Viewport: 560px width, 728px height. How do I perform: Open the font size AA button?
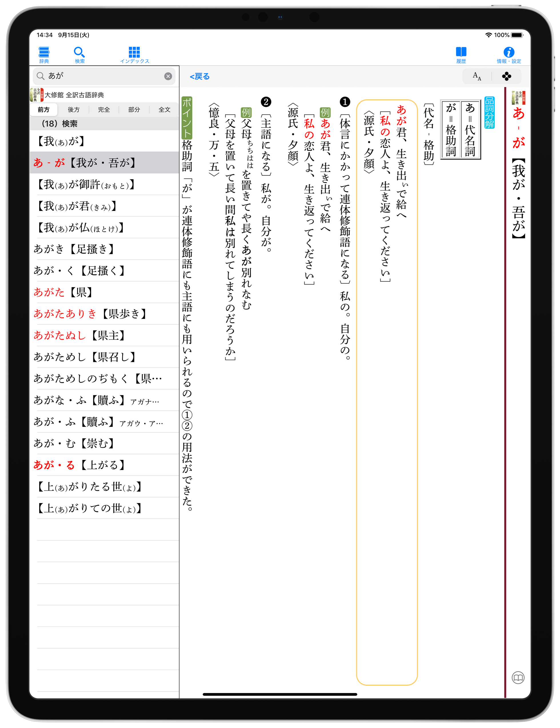477,76
